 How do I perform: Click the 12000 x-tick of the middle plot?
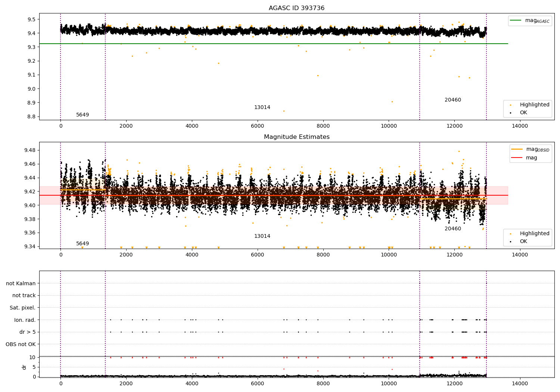point(454,255)
